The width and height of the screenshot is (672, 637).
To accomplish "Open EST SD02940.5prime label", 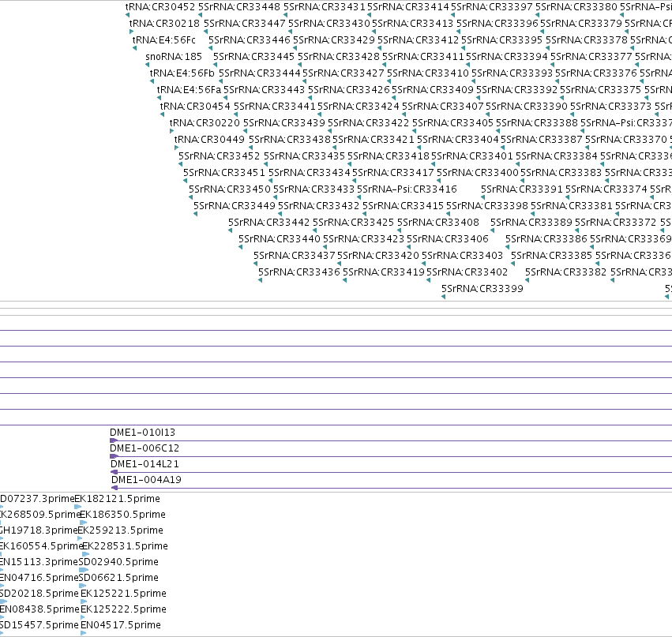I will click(x=118, y=561).
